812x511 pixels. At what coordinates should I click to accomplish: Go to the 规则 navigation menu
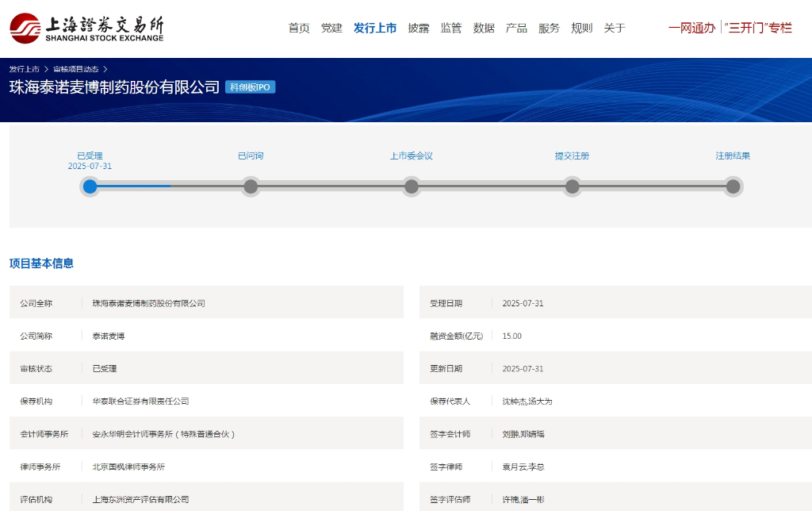tap(581, 28)
